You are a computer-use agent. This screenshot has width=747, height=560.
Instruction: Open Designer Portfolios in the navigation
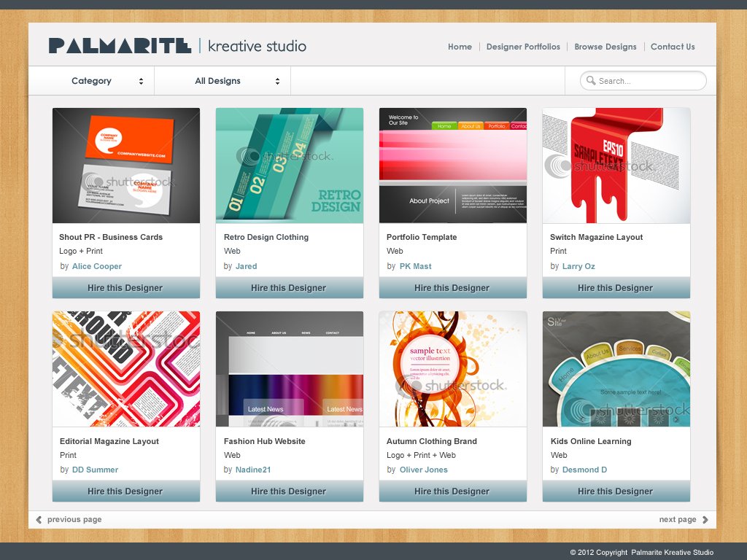(523, 47)
